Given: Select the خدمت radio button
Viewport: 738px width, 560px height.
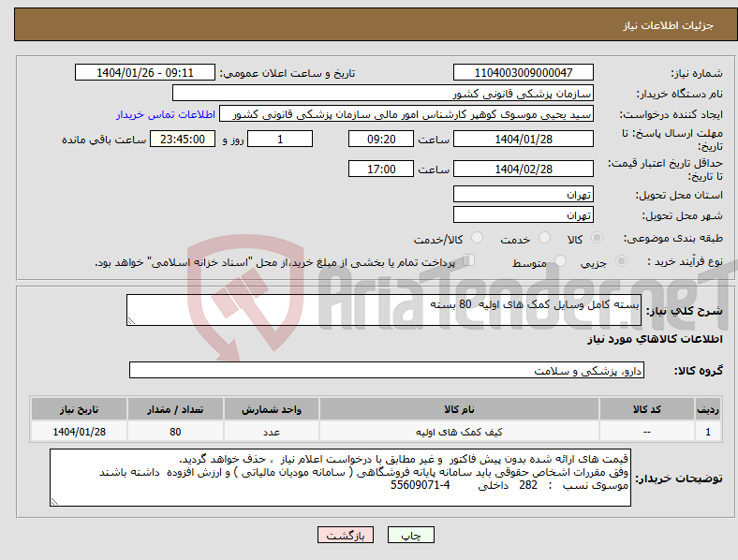Looking at the screenshot, I should coord(544,238).
